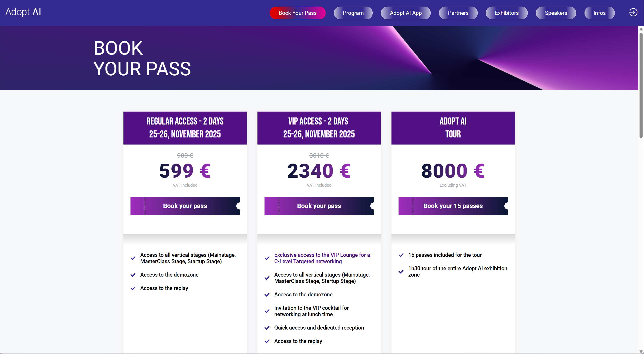
Task: Open the Exhibitors section
Action: tap(506, 13)
